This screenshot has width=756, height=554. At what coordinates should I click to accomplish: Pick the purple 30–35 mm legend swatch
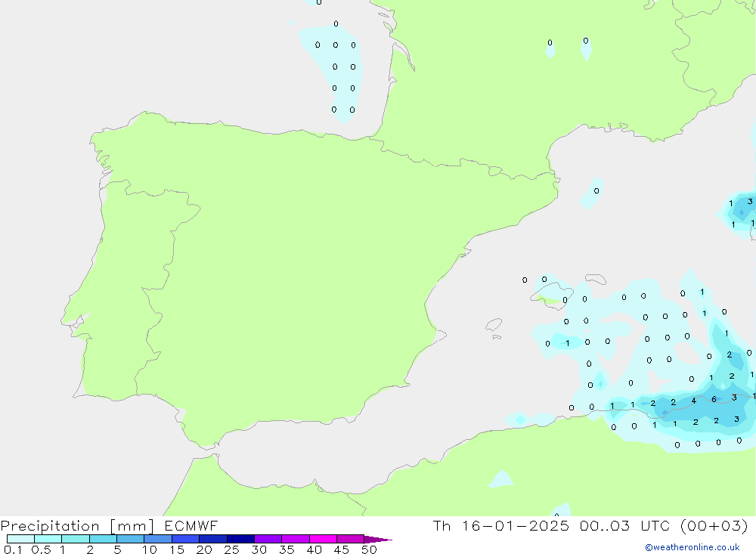point(268,539)
